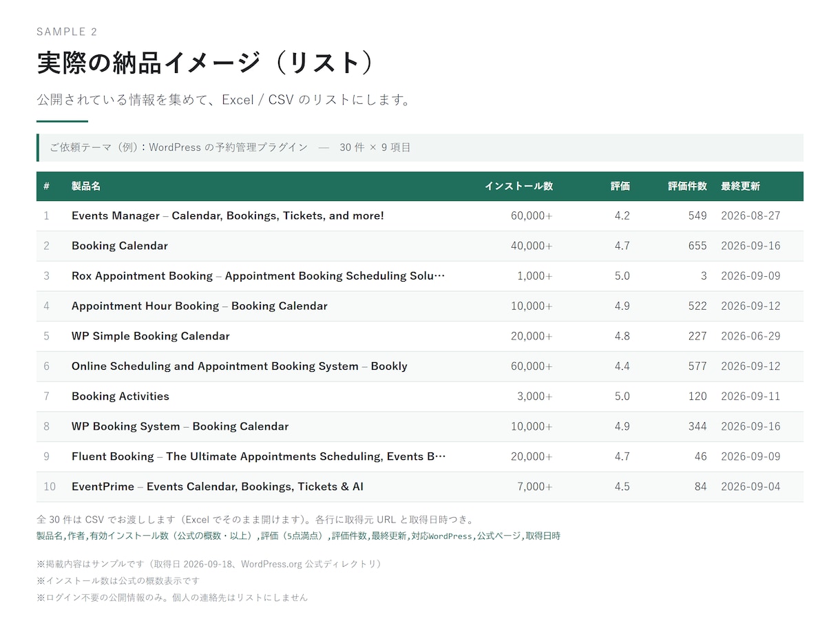The height and width of the screenshot is (630, 840).
Task: Click the date 2026-09-04
Action: (750, 487)
